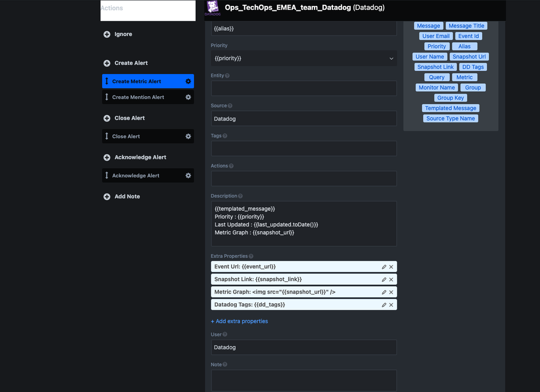The image size is (540, 392).
Task: Click the Datadog logo icon in header
Action: [212, 8]
